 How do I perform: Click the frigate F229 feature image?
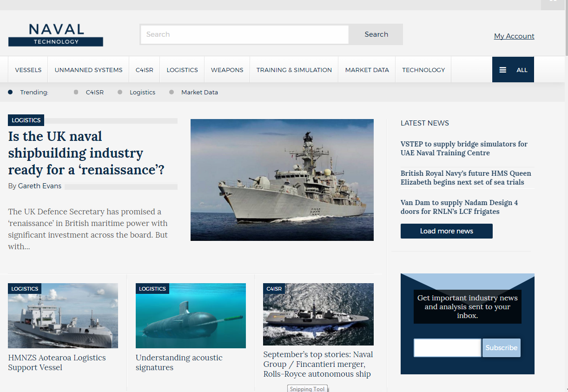point(282,180)
